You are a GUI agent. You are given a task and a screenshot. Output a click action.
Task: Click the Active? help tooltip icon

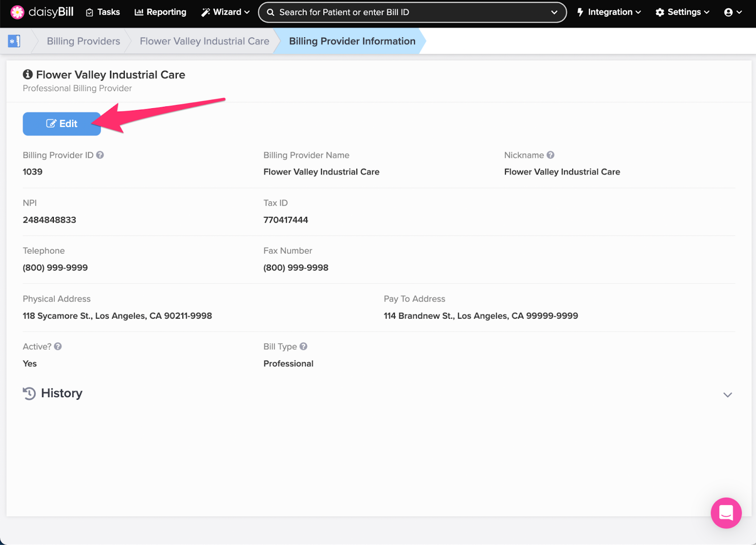coord(58,346)
